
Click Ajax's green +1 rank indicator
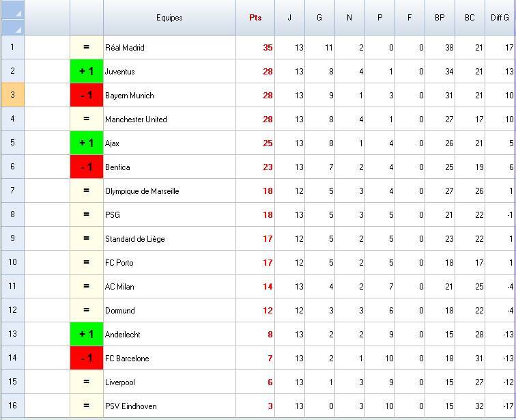coord(87,143)
